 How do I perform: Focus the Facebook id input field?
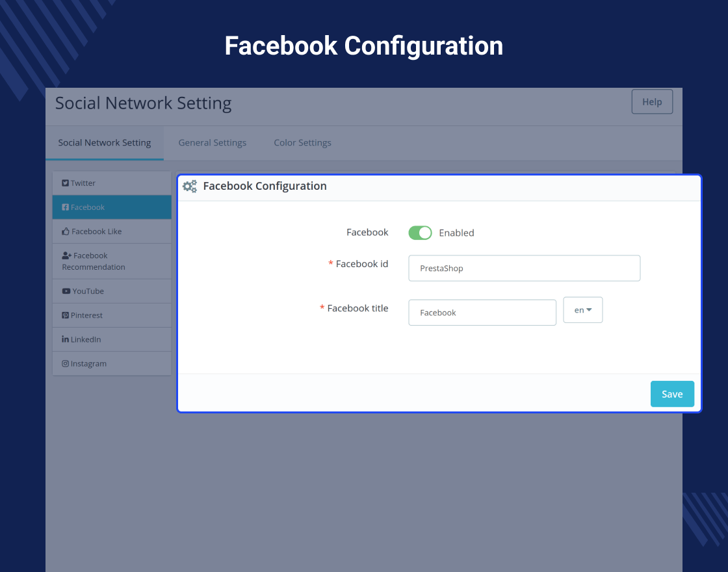click(x=524, y=268)
